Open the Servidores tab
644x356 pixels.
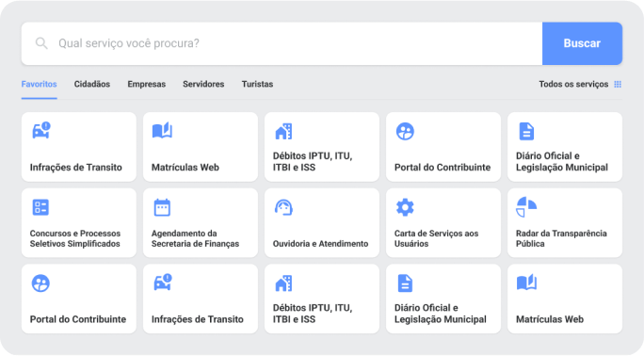point(203,84)
